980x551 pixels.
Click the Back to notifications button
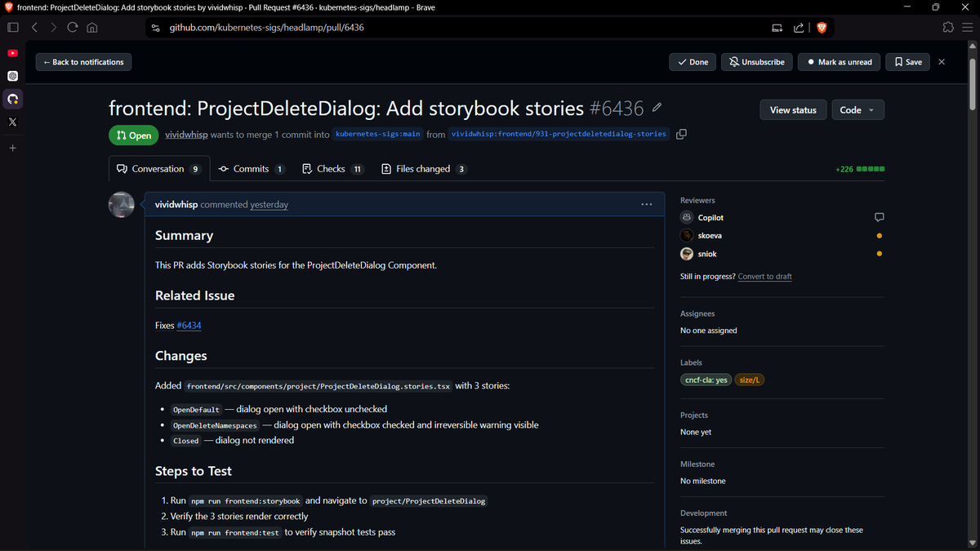click(83, 62)
